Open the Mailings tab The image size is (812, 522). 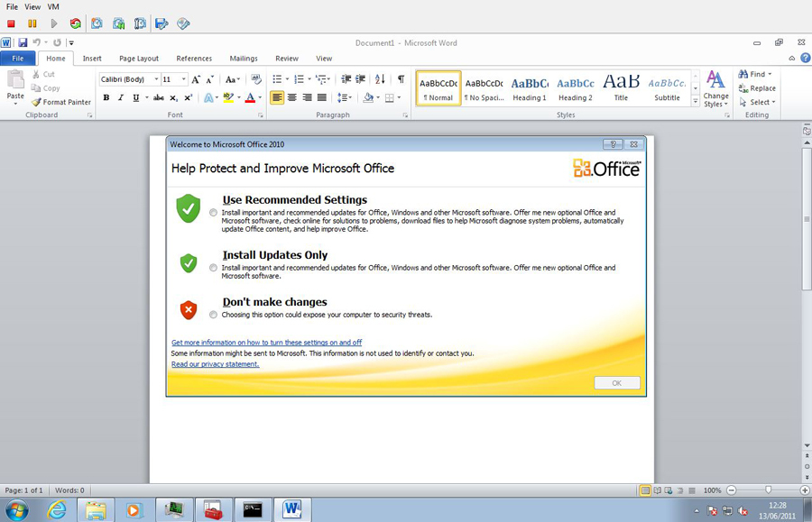[244, 59]
